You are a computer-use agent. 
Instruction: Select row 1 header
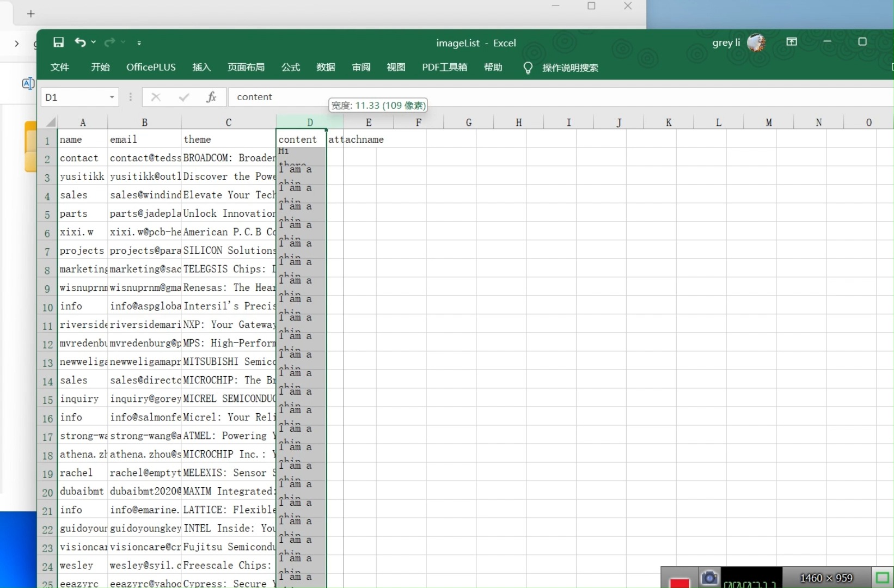click(x=47, y=140)
